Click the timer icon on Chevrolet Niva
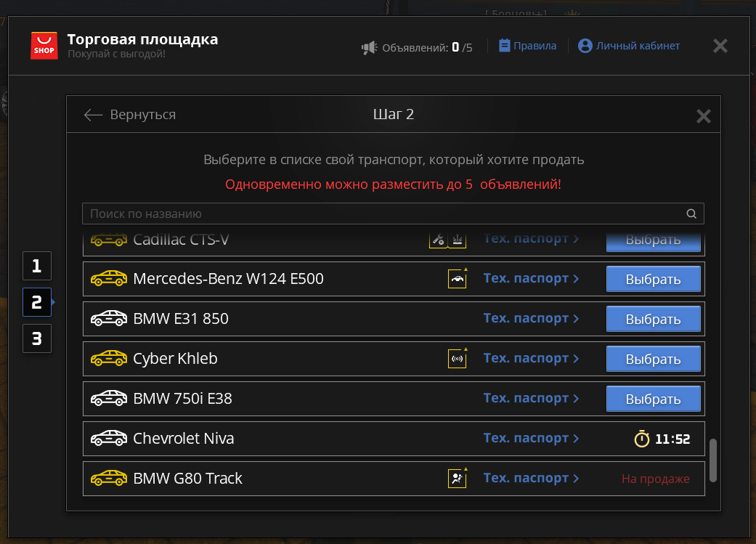756x544 pixels. 642,439
